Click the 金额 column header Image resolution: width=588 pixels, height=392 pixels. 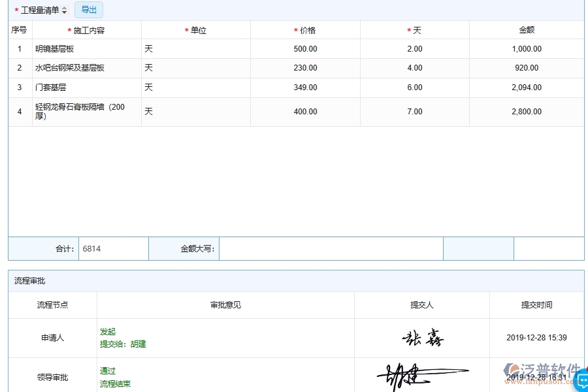coord(527,30)
